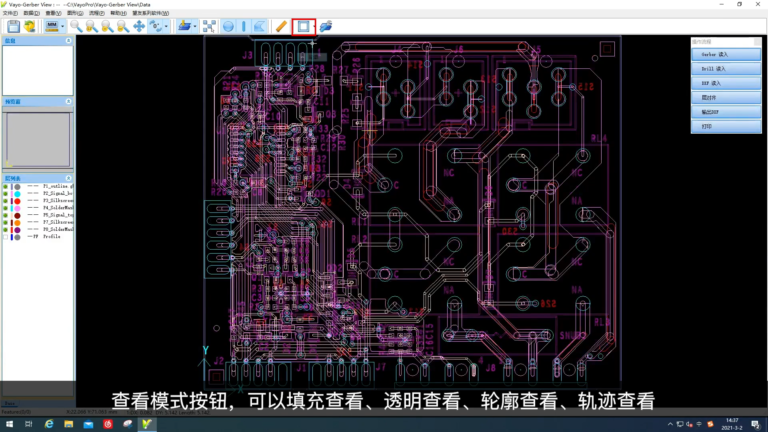Select the first magnifier zoom tool
Image resolution: width=768 pixels, height=432 pixels.
(76, 26)
